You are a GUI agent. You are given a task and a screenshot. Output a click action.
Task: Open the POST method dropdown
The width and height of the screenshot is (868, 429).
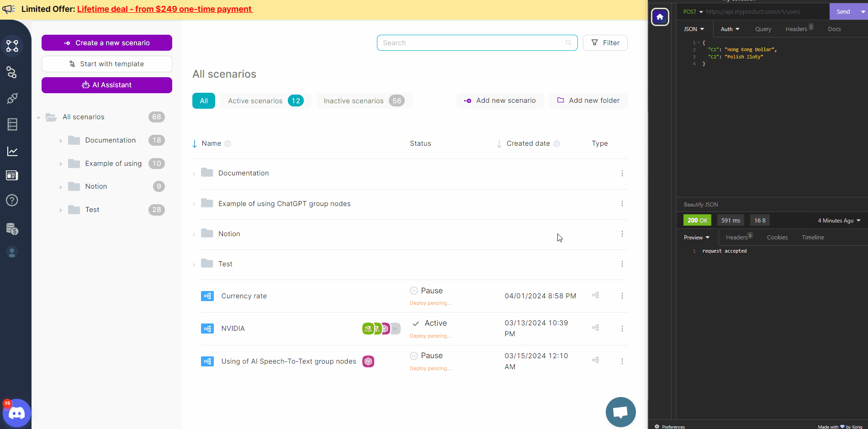click(693, 12)
